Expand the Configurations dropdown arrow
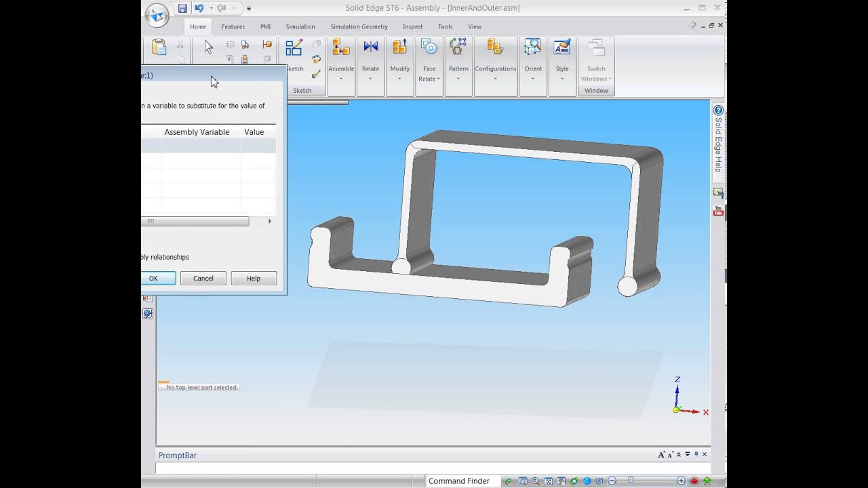Image resolution: width=868 pixels, height=488 pixels. pos(495,79)
